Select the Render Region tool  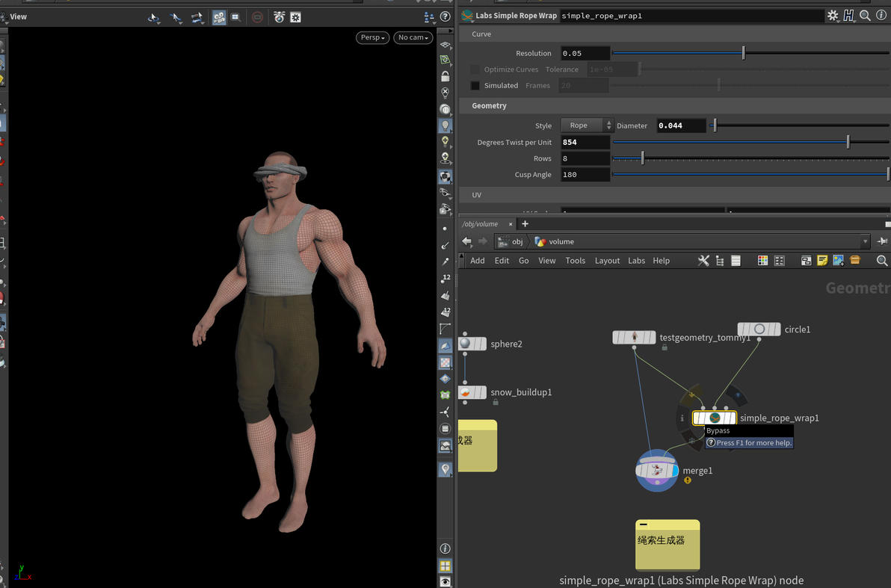235,16
